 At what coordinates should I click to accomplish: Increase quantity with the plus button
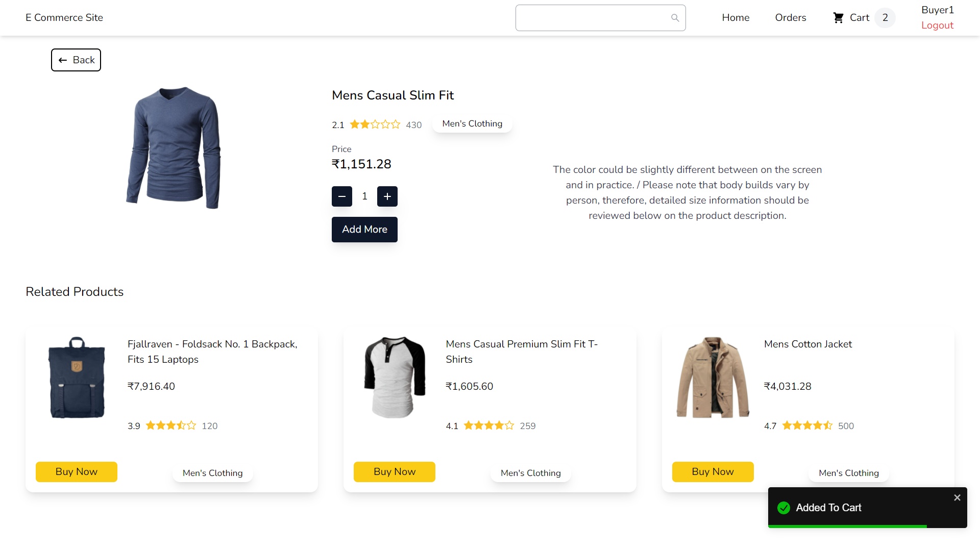pos(387,196)
